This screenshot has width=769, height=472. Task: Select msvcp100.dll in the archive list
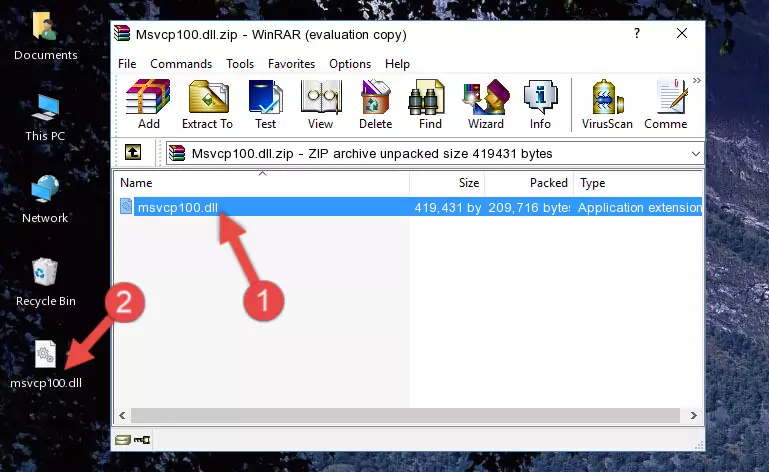click(x=178, y=208)
